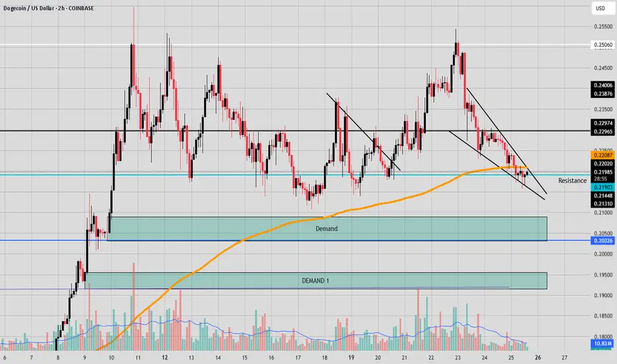
Task: Click the blue 0.20326 price label
Action: click(x=602, y=240)
